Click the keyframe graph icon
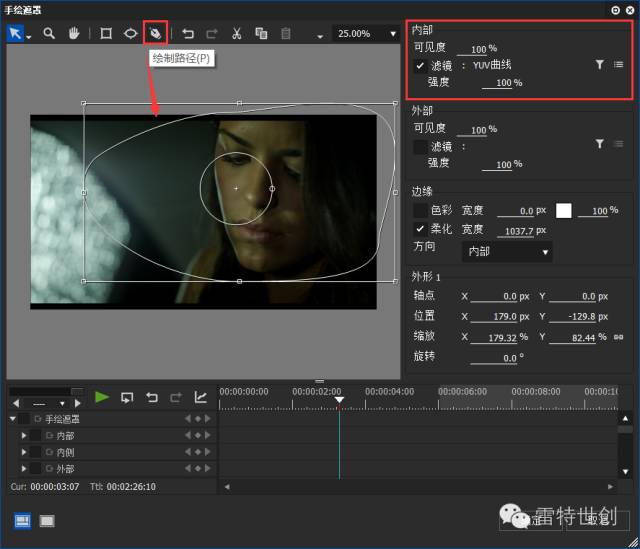 pyautogui.click(x=200, y=397)
